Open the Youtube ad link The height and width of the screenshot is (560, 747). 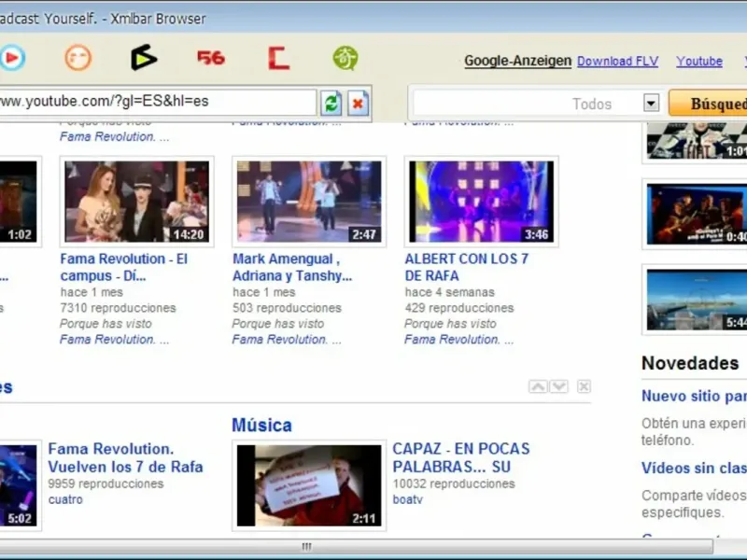click(x=699, y=61)
